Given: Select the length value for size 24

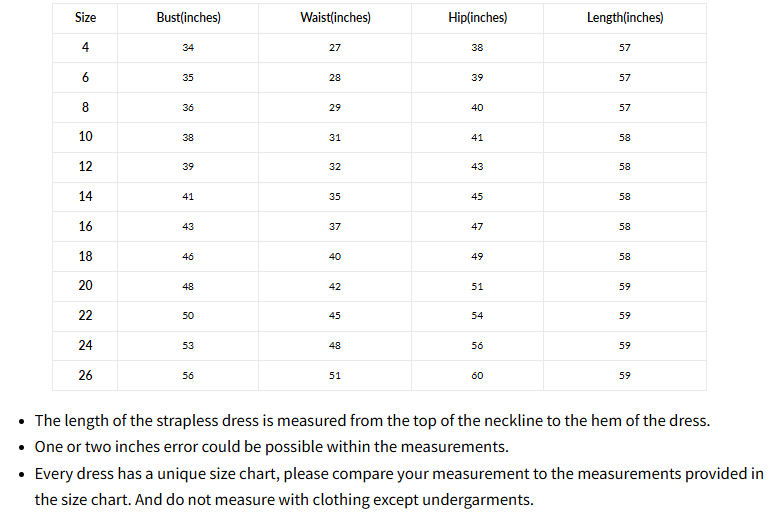Looking at the screenshot, I should click(624, 346).
